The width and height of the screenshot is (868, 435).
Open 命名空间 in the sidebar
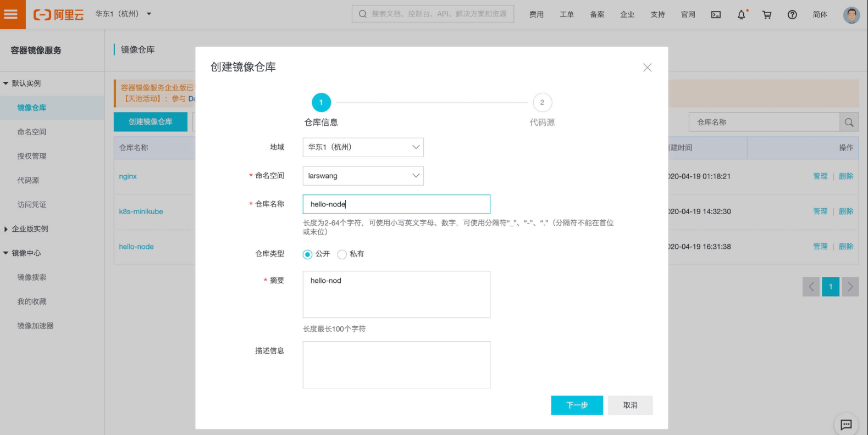[32, 132]
